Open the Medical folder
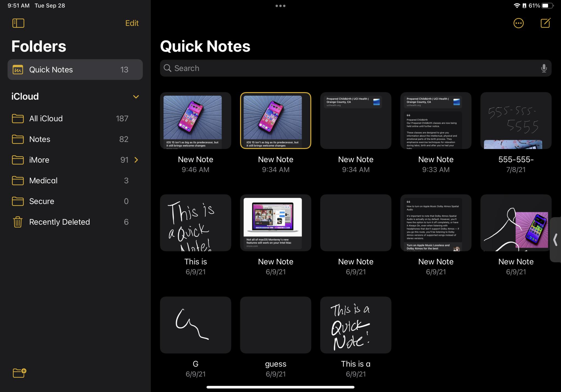 (x=75, y=181)
